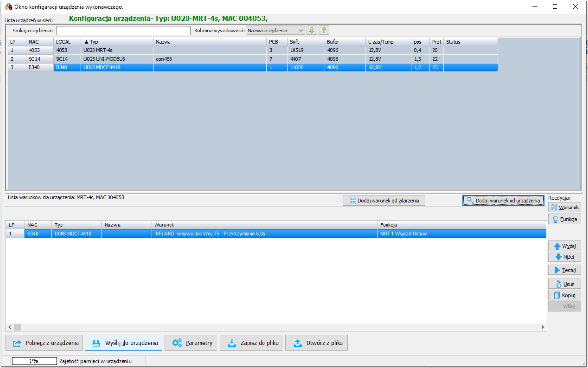Viewport: 588px width, 368px height.
Task: Select device row U020 MRT-4s
Action: (253, 50)
